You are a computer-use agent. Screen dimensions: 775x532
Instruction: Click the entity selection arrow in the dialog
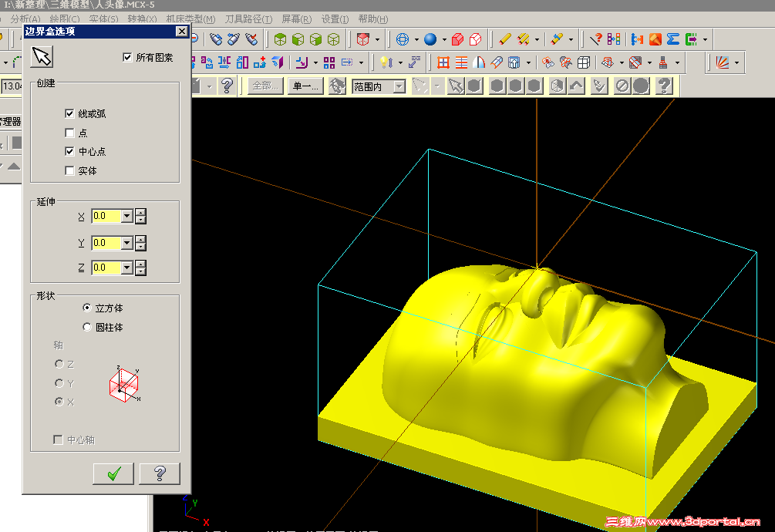42,57
